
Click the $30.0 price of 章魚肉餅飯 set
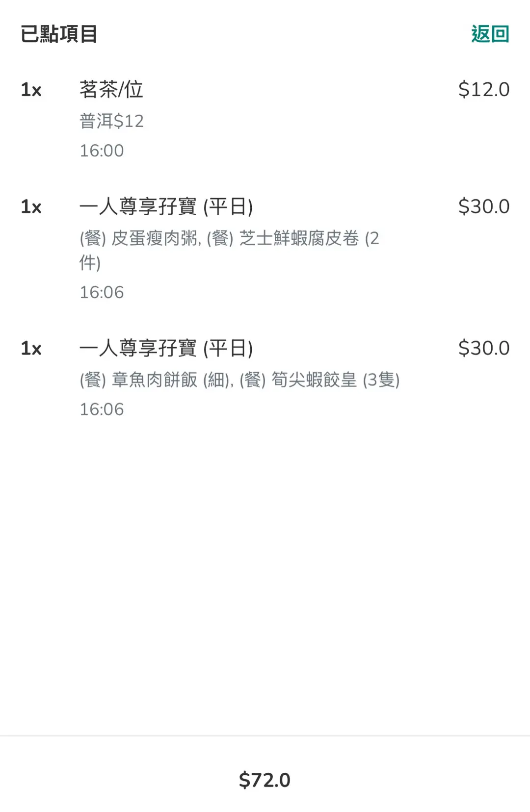[x=483, y=348]
